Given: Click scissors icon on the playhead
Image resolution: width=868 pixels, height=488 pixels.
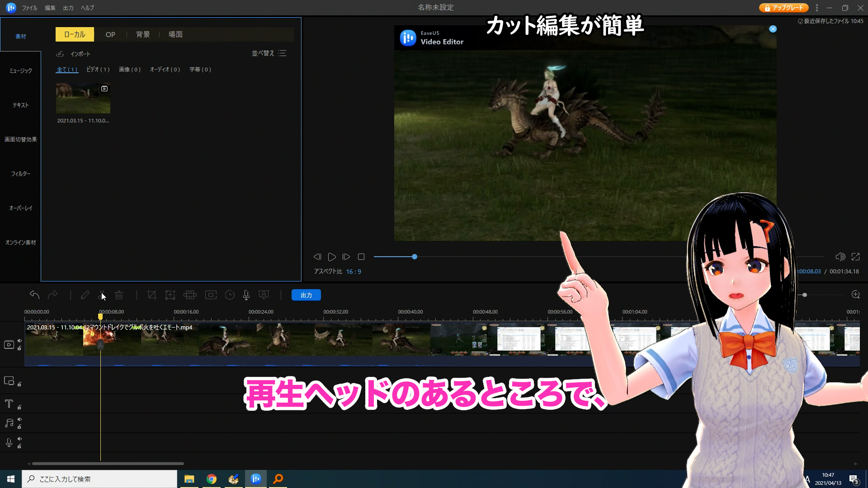Looking at the screenshot, I should [100, 345].
